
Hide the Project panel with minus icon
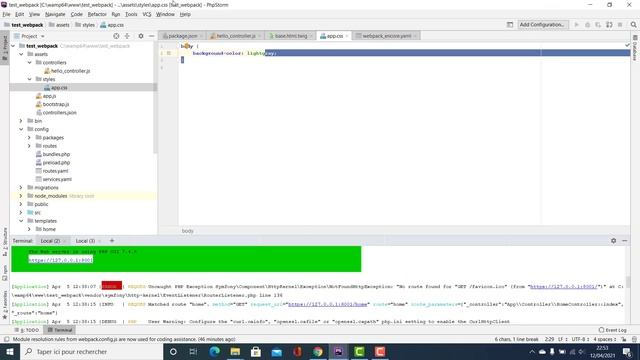point(151,36)
